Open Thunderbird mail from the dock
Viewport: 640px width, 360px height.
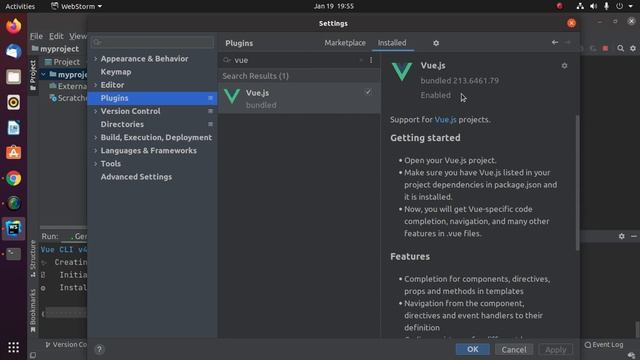[x=13, y=51]
